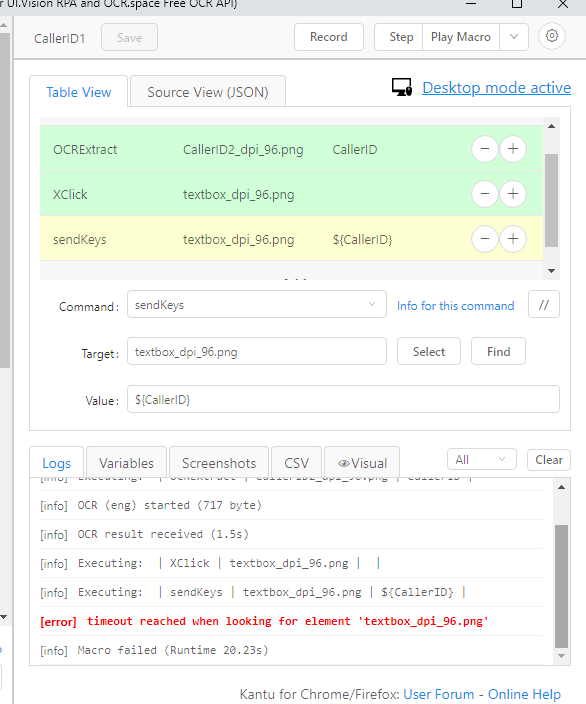Open the settings gear icon
The image size is (586, 704).
[552, 36]
